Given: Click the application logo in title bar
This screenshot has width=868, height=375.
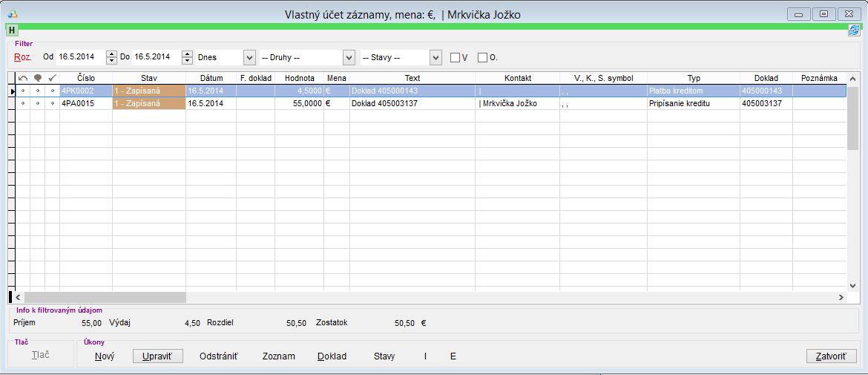Looking at the screenshot, I should tap(14, 14).
